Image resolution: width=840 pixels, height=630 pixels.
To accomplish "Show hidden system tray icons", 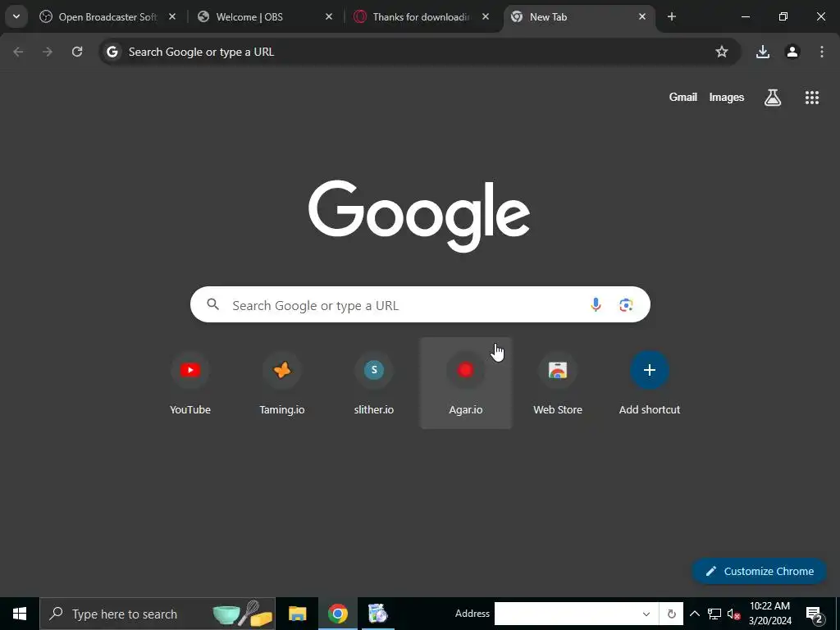I will pyautogui.click(x=694, y=614).
